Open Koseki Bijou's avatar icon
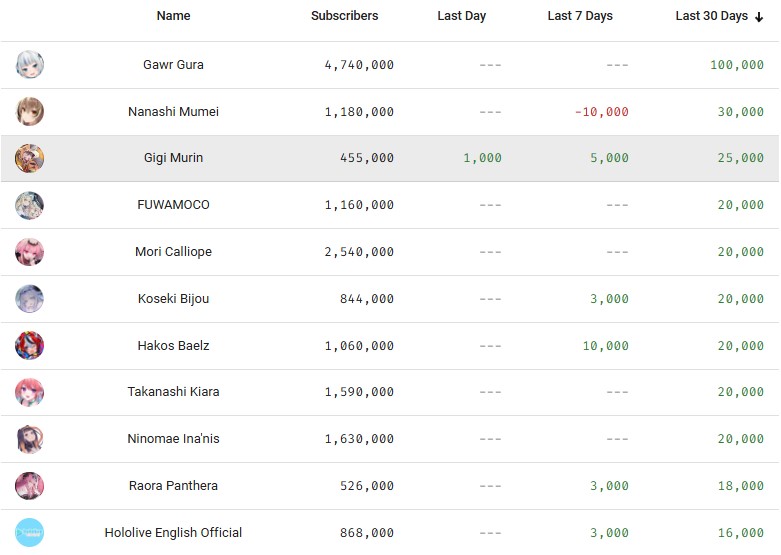 30,299
